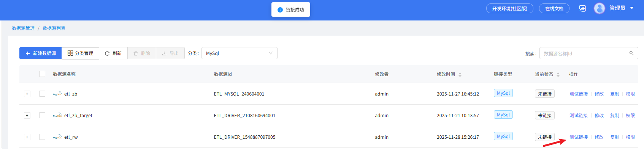
Task: Click 权限 for etl_zb
Action: (630, 94)
